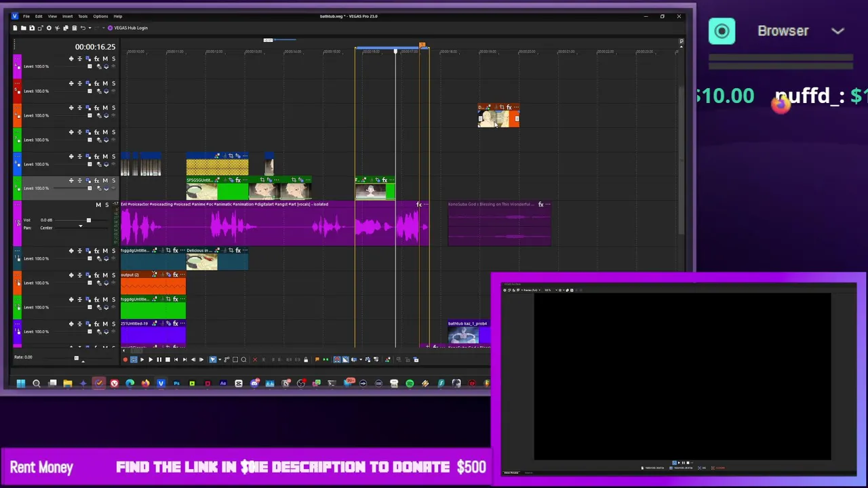Open Event FX on 251Untitled-19 clip
This screenshot has width=868, height=488.
(175, 323)
